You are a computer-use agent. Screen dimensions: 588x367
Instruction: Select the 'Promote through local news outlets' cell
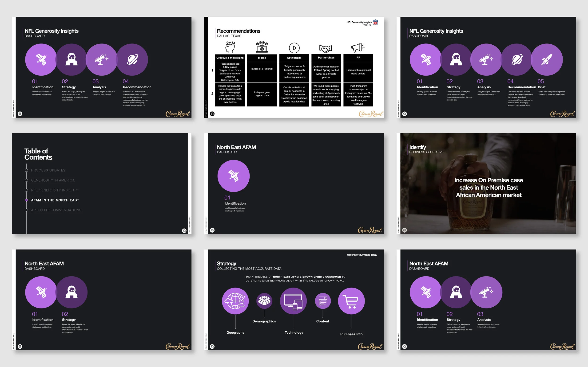[x=358, y=72]
